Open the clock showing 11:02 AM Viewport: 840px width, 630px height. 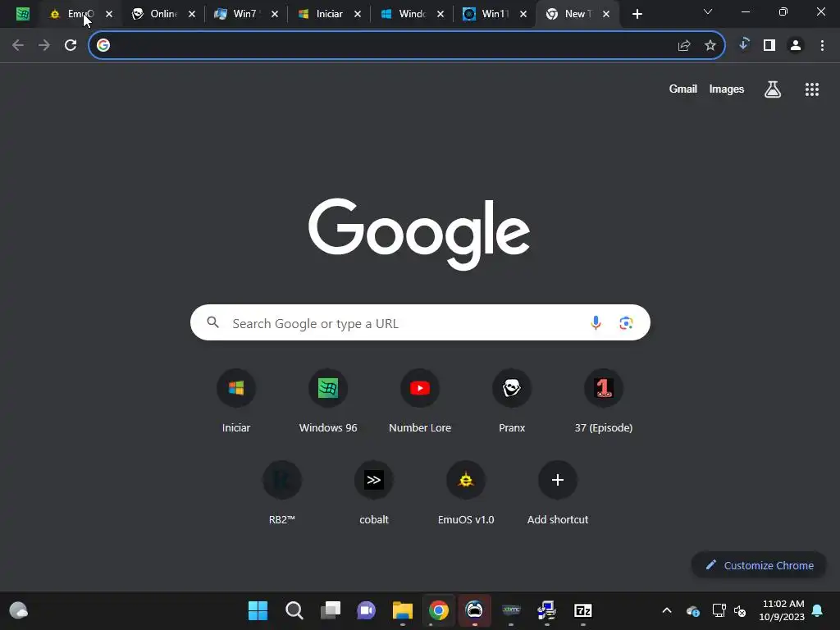tap(782, 610)
